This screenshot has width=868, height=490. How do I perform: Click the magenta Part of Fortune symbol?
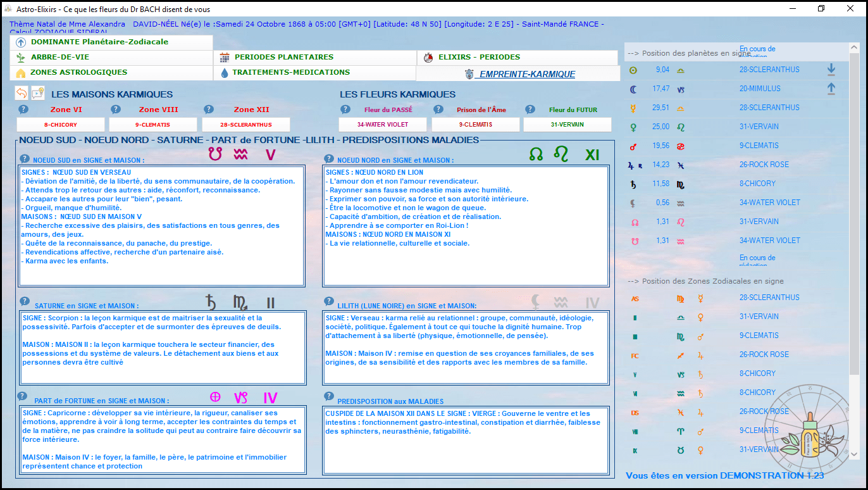[x=215, y=398]
